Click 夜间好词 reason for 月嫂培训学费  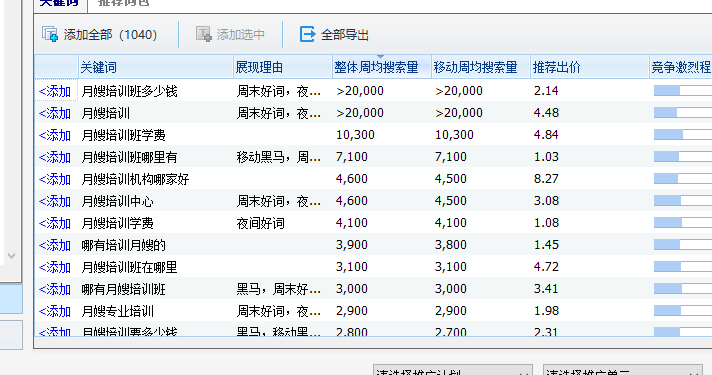261,223
